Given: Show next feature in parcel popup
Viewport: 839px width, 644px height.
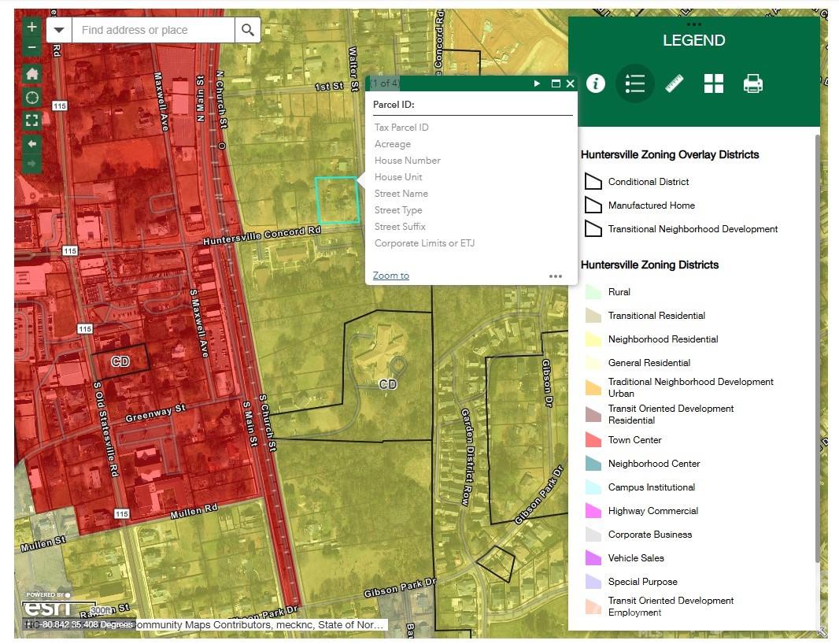Looking at the screenshot, I should pos(538,83).
